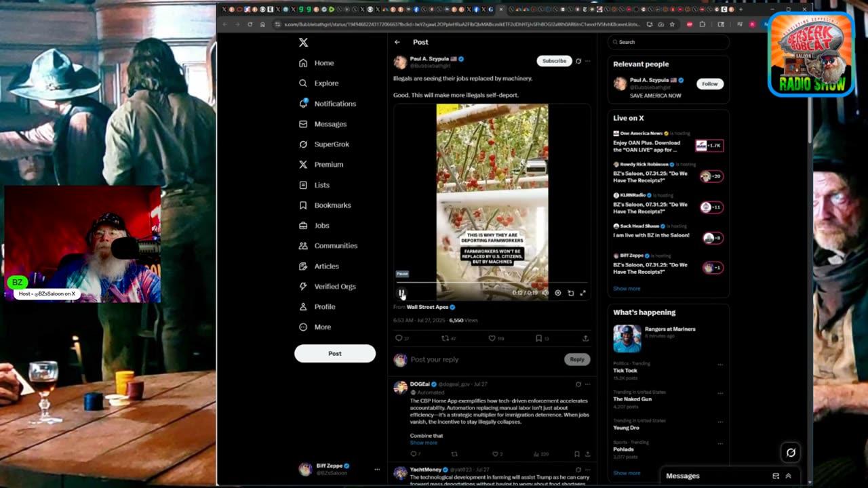This screenshot has height=488, width=868.
Task: Follow Paul A. Szypula in Relevant people
Action: coord(710,83)
